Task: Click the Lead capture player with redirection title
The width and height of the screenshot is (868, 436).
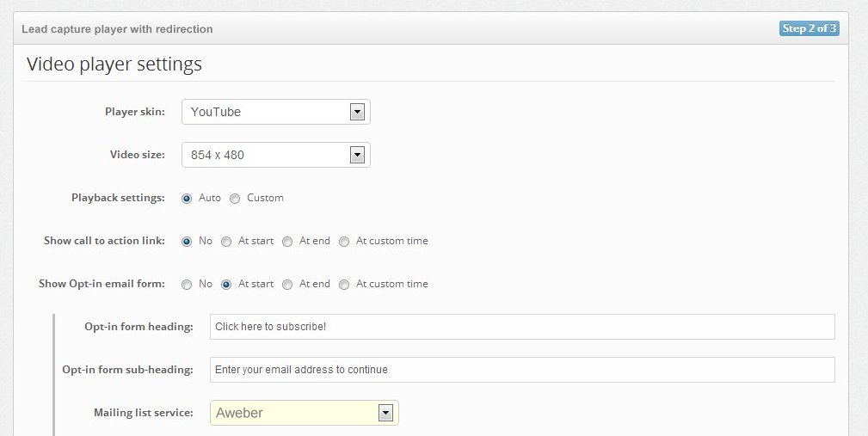Action: coord(117,28)
